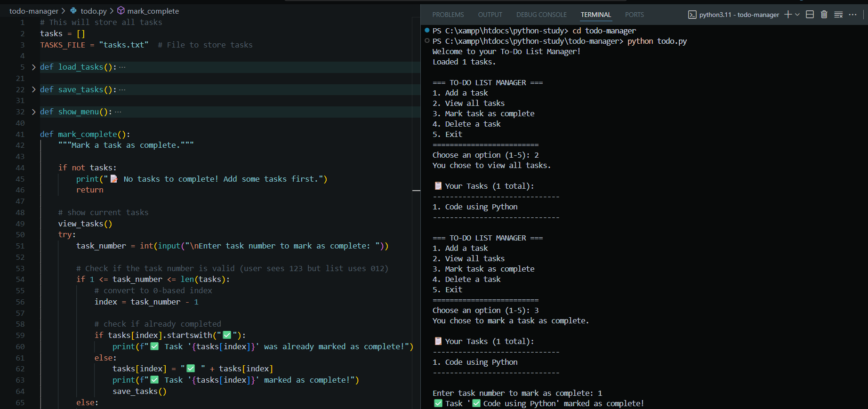Click the folded code ellipsis after load_tasks

pyautogui.click(x=122, y=67)
